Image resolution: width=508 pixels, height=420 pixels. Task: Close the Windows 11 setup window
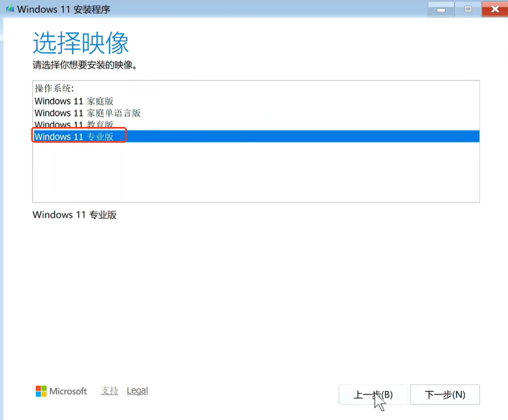coord(495,9)
